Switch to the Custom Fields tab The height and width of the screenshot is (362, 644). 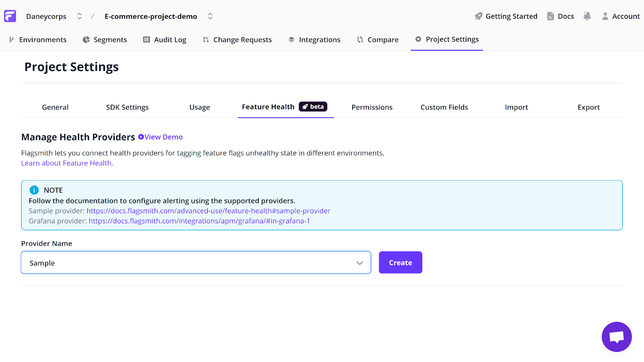click(x=444, y=107)
